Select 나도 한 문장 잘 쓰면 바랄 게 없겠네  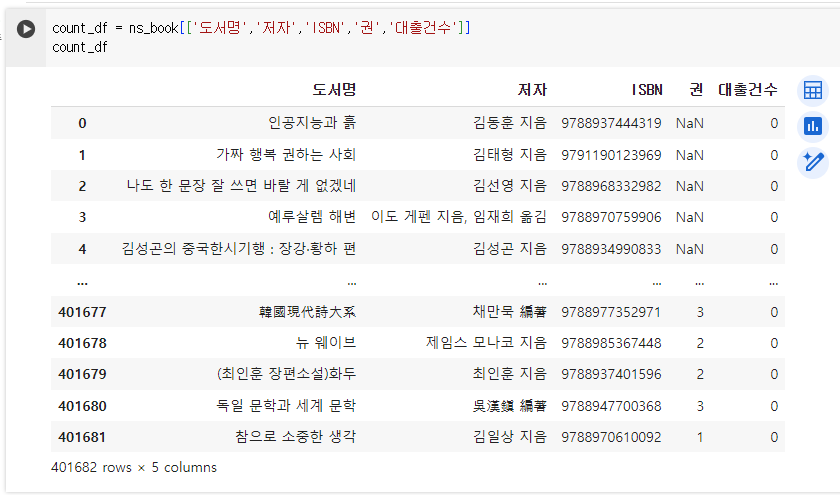(241, 186)
